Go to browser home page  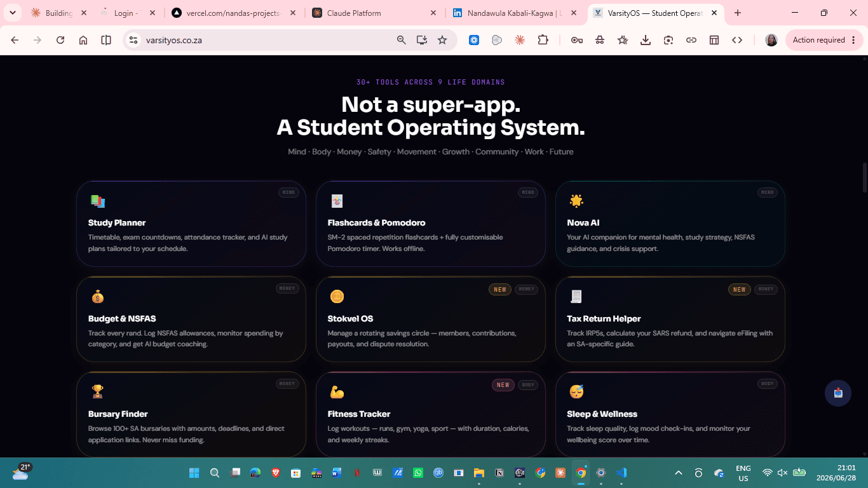click(83, 40)
